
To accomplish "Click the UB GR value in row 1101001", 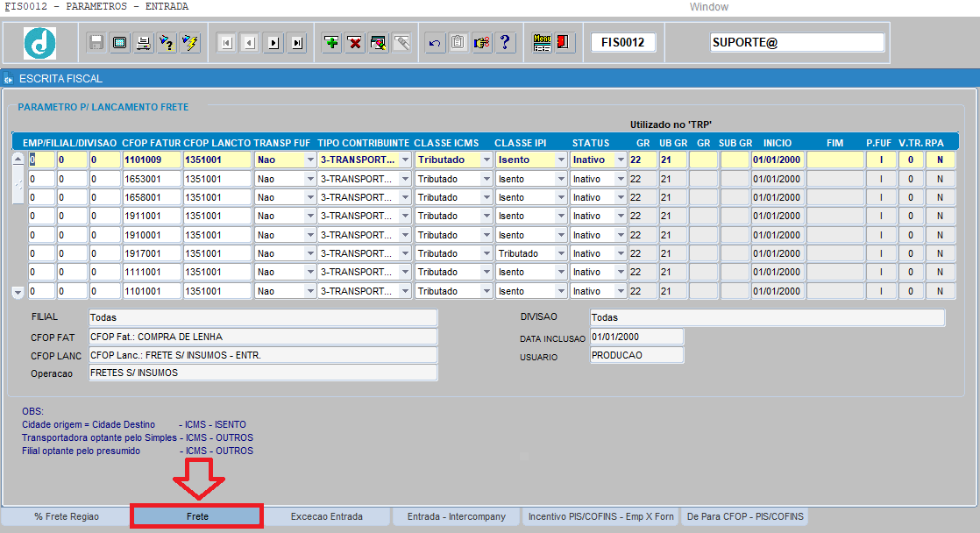I will [x=673, y=291].
